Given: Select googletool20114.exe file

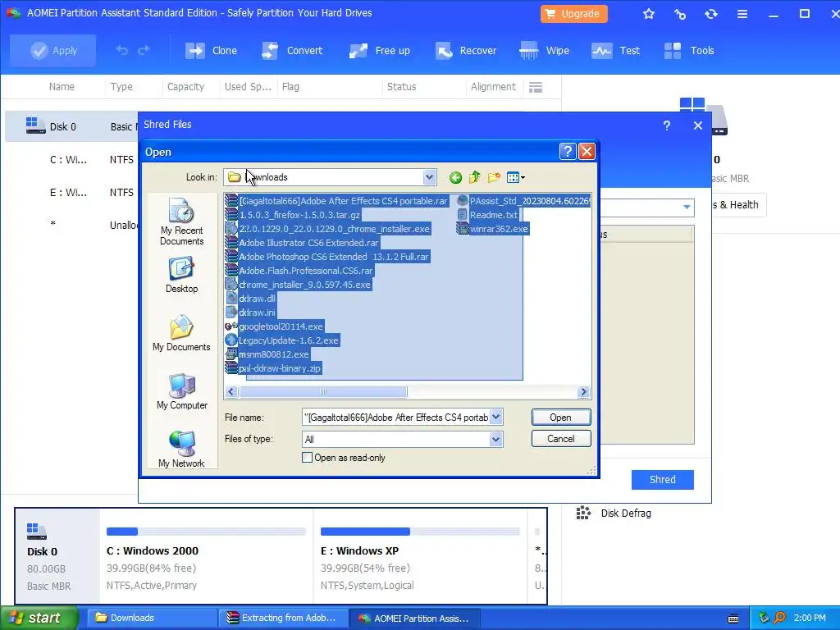Looking at the screenshot, I should tap(274, 326).
